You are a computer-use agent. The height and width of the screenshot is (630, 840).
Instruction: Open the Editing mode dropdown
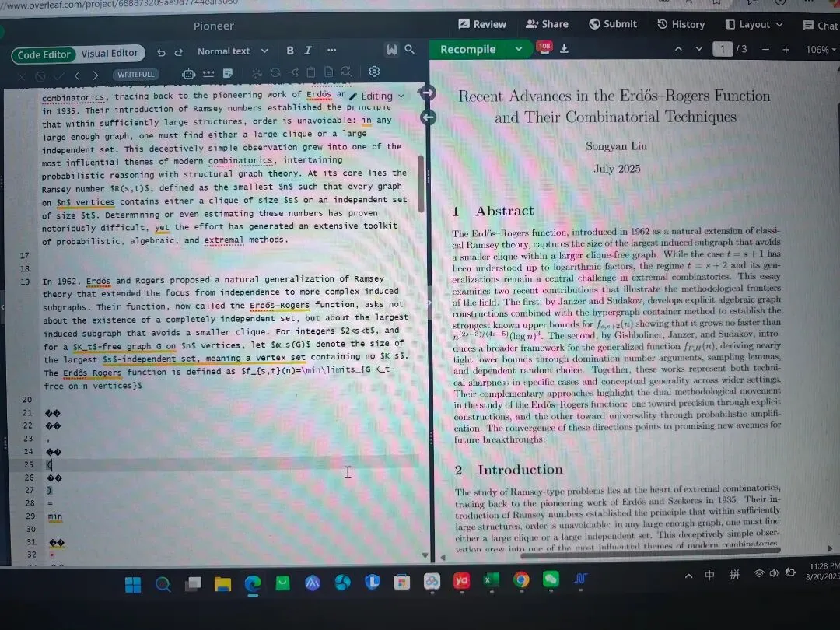point(376,96)
